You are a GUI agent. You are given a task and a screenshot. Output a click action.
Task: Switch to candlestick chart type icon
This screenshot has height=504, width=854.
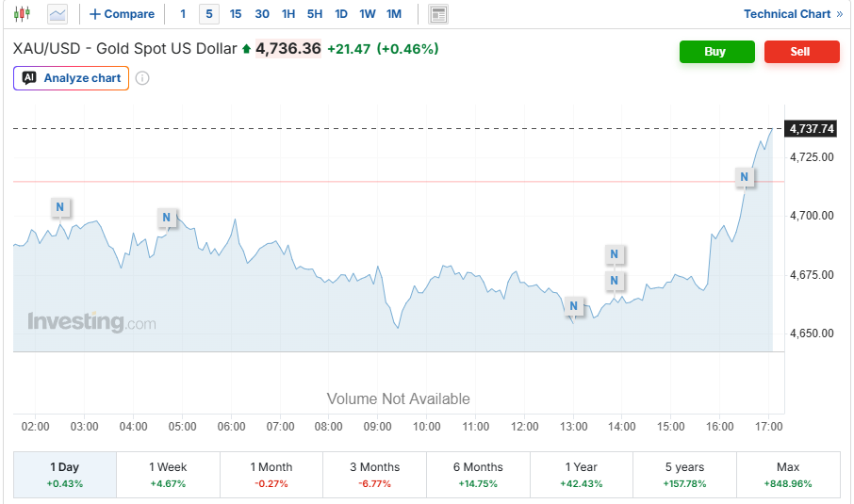click(22, 13)
